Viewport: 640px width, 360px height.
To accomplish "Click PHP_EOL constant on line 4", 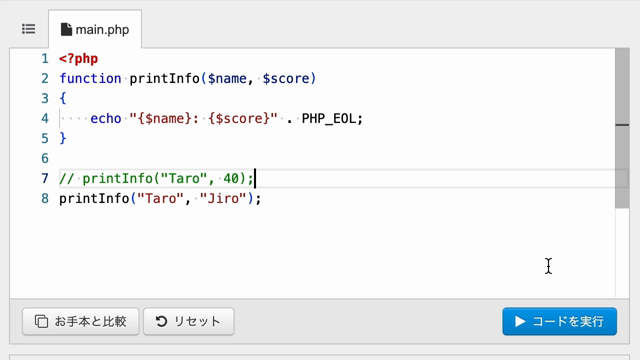I will (x=329, y=118).
